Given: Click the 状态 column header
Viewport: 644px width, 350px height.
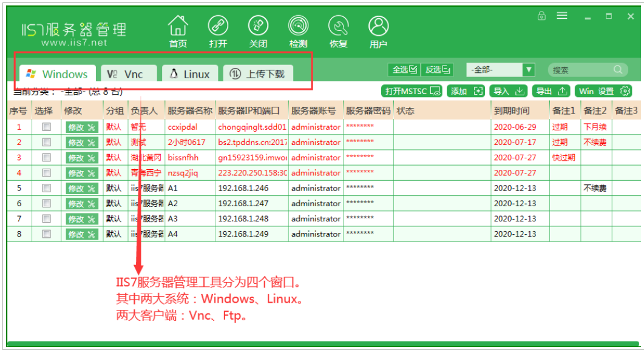Looking at the screenshot, I should tap(442, 110).
